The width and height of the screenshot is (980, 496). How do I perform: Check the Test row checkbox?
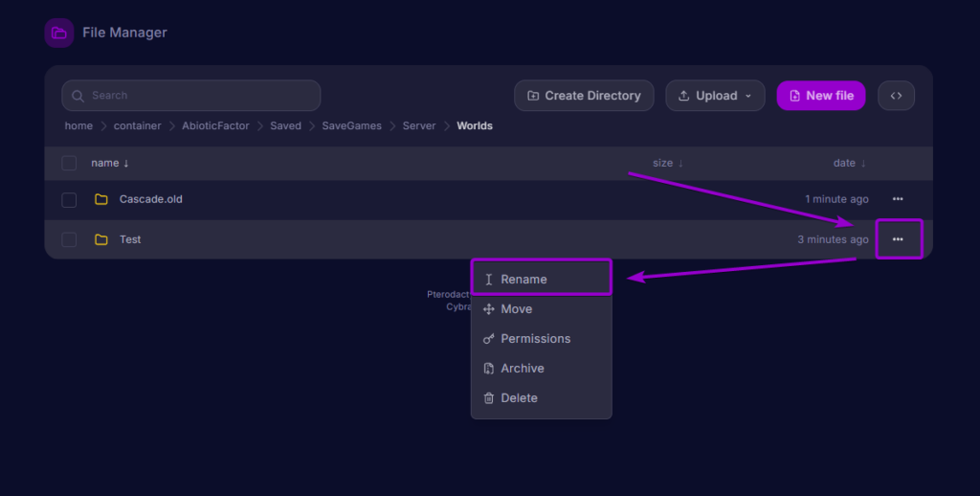tap(69, 239)
